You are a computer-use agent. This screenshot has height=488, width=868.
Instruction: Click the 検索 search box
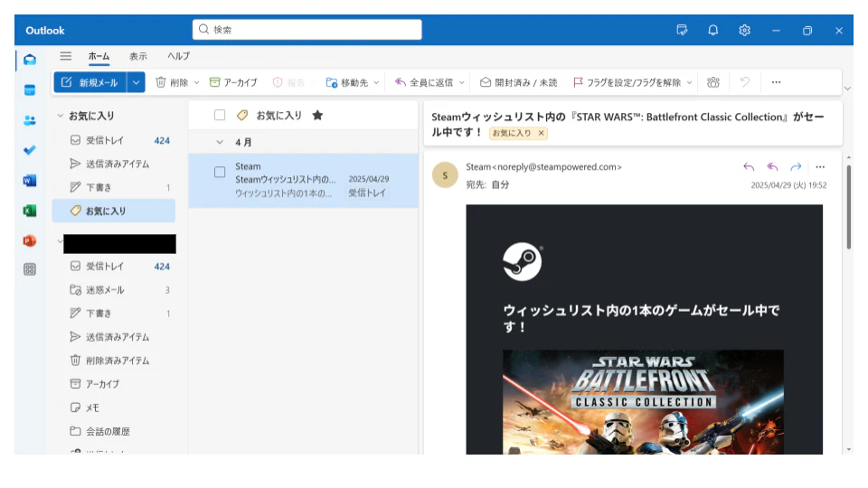click(x=307, y=29)
